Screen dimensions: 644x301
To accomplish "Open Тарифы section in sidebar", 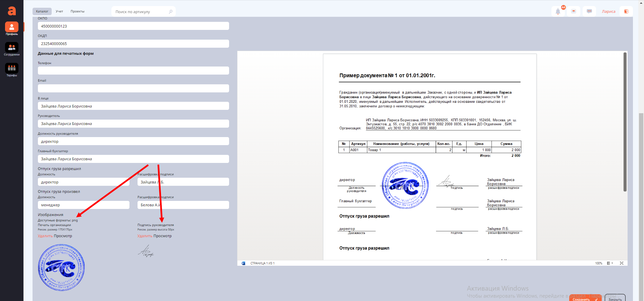I will click(x=12, y=70).
